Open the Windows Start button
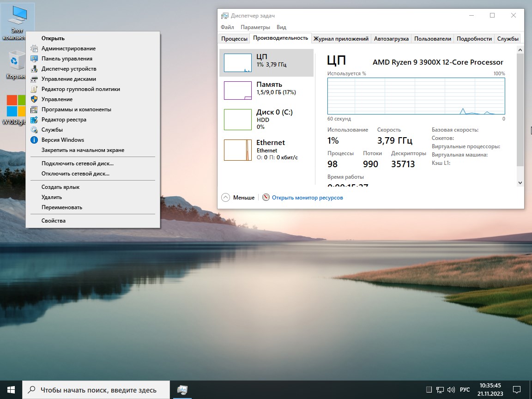The height and width of the screenshot is (399, 532). pos(11,390)
